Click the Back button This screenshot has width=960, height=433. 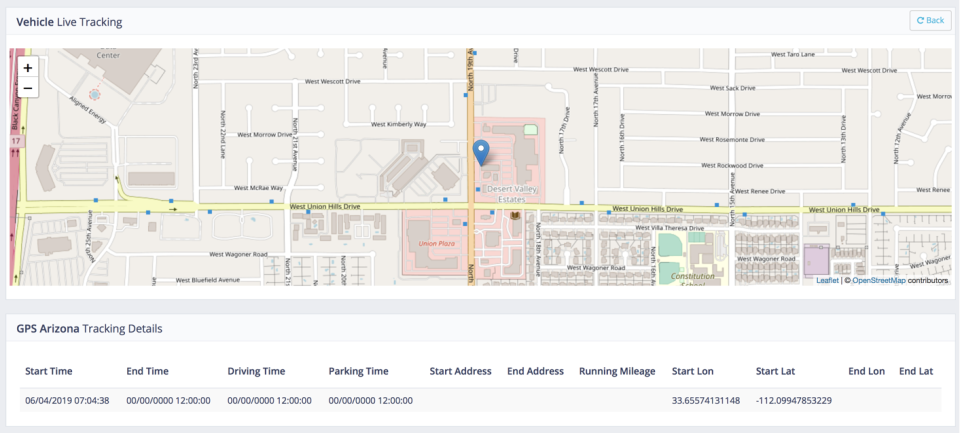tap(930, 20)
